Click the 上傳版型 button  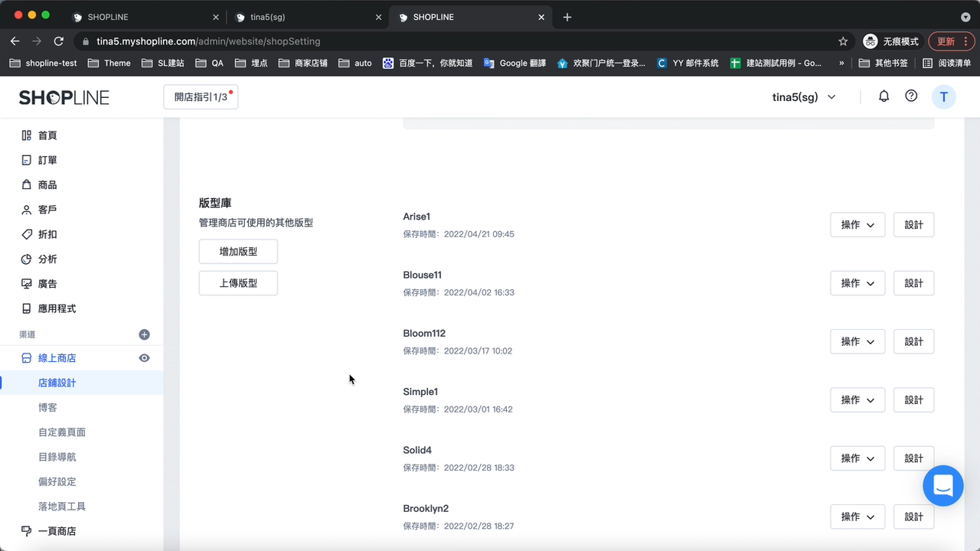click(238, 283)
